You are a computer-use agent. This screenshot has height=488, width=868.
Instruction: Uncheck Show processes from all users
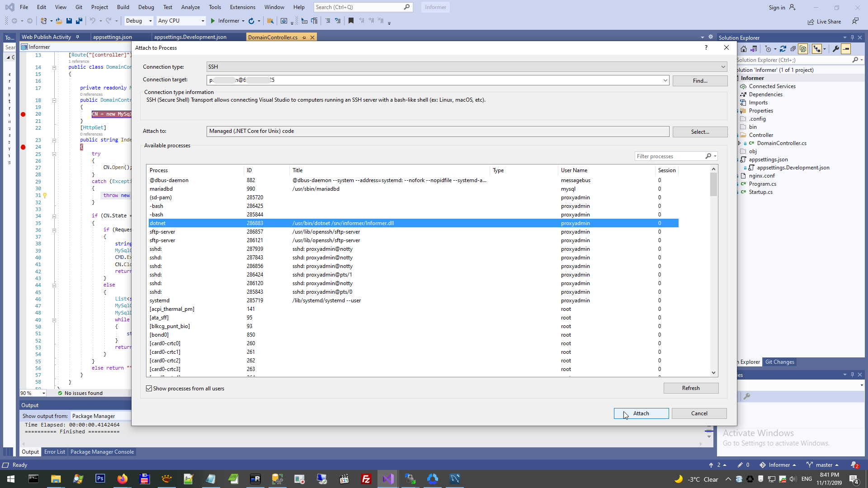pyautogui.click(x=149, y=389)
